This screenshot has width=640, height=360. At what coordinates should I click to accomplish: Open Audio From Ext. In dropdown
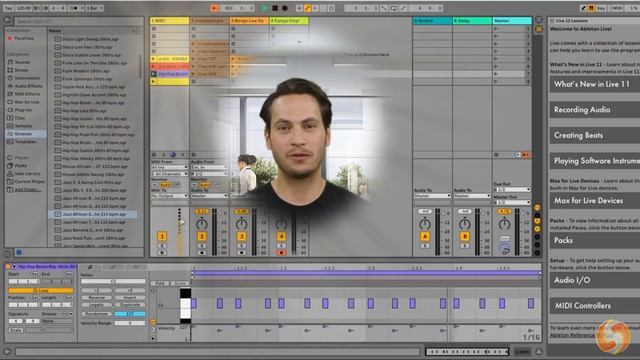[x=209, y=167]
